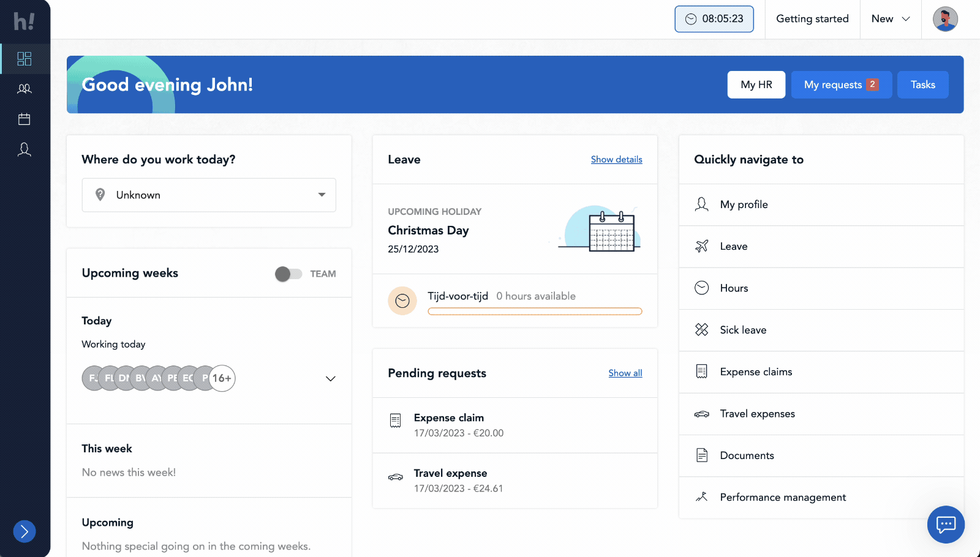Click the h! logo in sidebar
This screenshot has width=980, height=557.
click(x=24, y=21)
